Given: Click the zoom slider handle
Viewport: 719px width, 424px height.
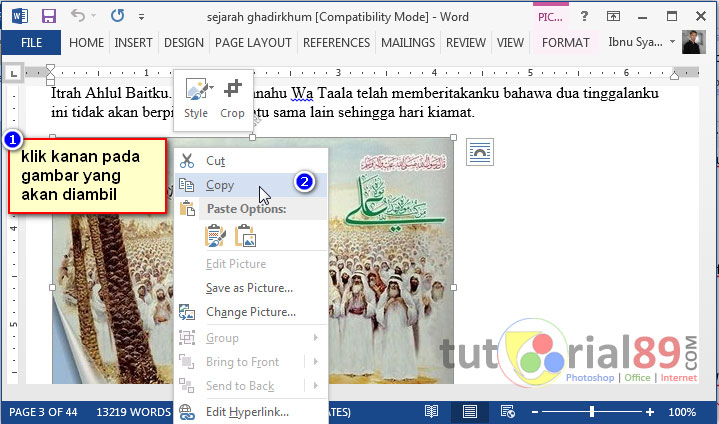Looking at the screenshot, I should point(592,412).
